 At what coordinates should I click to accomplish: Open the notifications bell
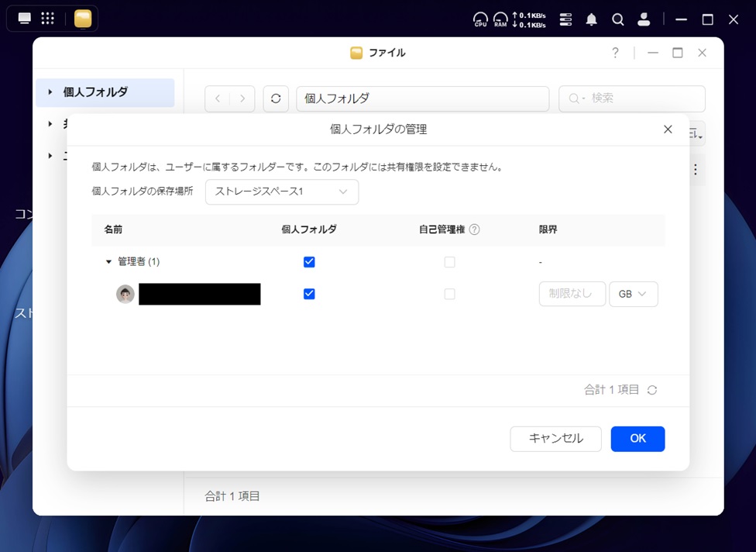pos(592,19)
